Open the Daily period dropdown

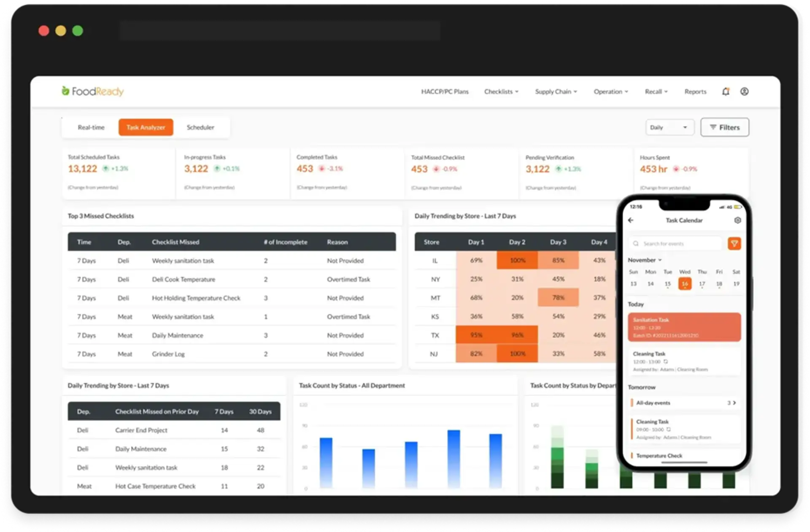pos(669,127)
